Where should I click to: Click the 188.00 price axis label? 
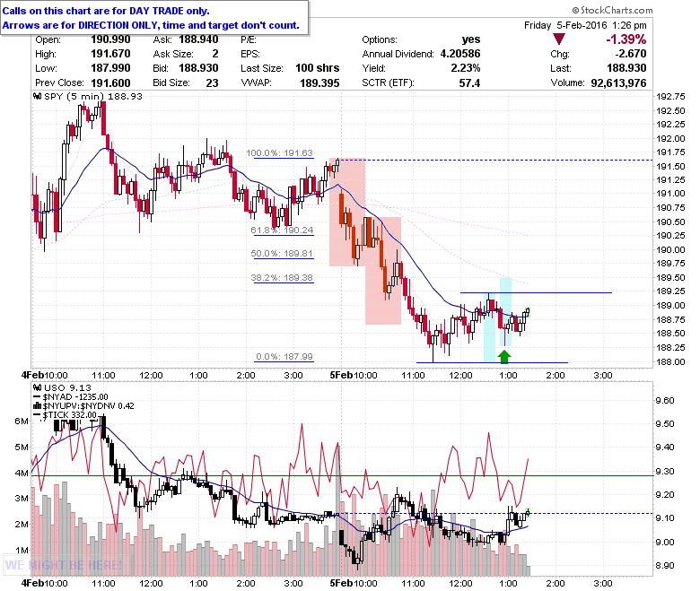point(670,361)
